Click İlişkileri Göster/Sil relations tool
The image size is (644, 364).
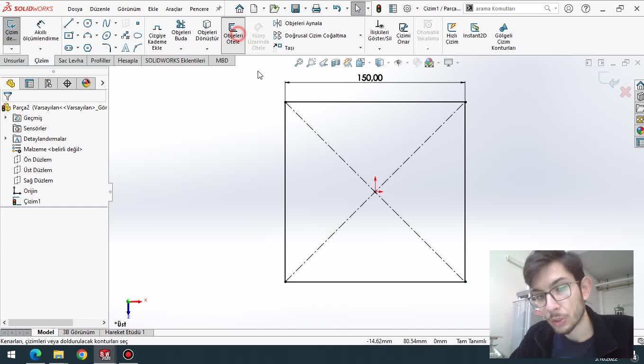point(379,31)
